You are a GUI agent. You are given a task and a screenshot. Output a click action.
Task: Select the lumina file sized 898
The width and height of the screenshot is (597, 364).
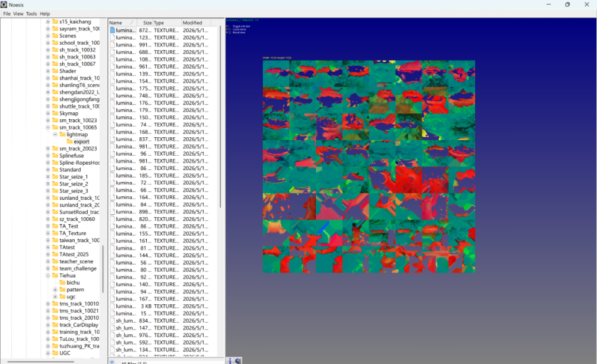(164, 212)
